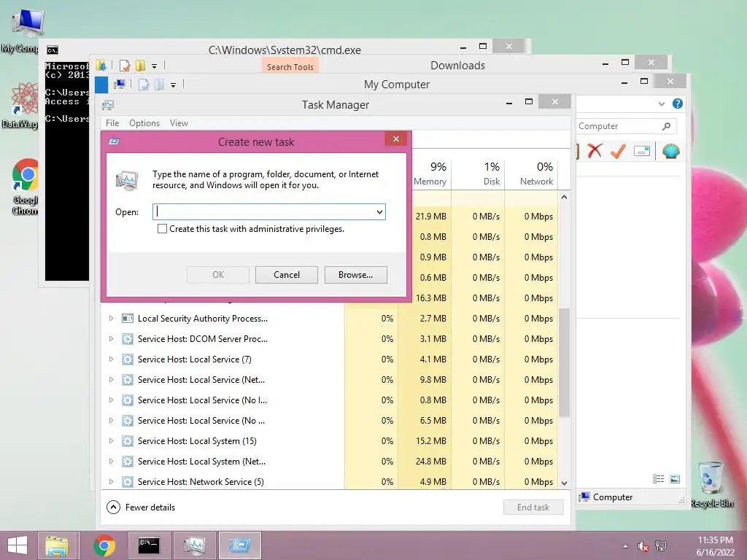Click the properties icon in Downloads quick access
Viewport: 747px width, 560px height.
coord(125,65)
